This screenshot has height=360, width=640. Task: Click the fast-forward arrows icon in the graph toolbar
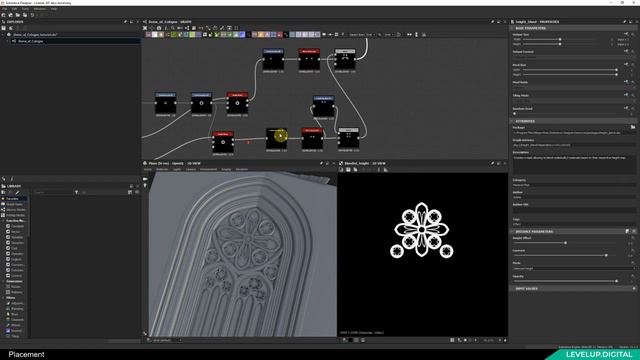coord(409,35)
